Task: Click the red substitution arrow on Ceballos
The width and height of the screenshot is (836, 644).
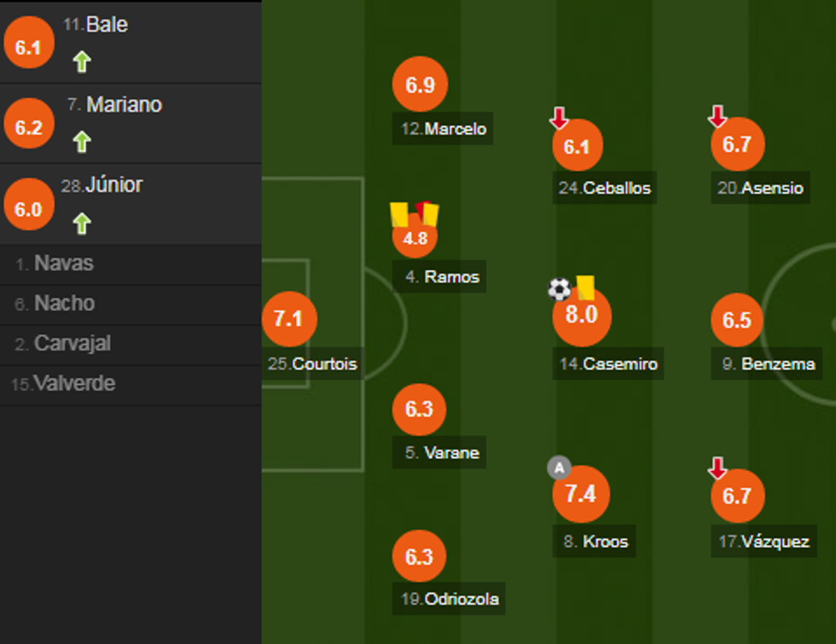Action: (x=559, y=119)
